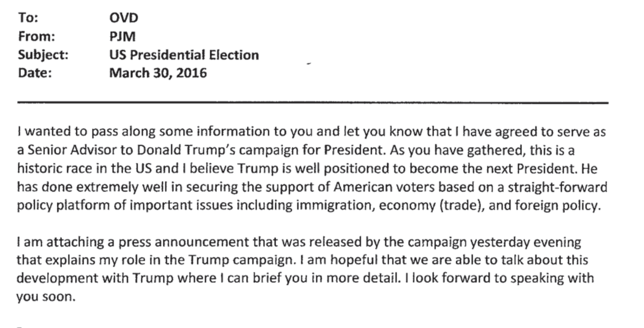Image resolution: width=644 pixels, height=328 pixels.
Task: Select the recipient initials 'OVD'
Action: (124, 19)
